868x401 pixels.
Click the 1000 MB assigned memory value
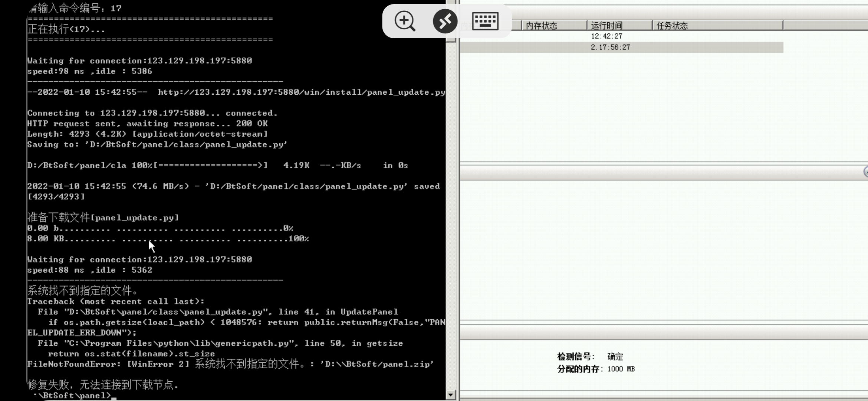[x=621, y=369]
